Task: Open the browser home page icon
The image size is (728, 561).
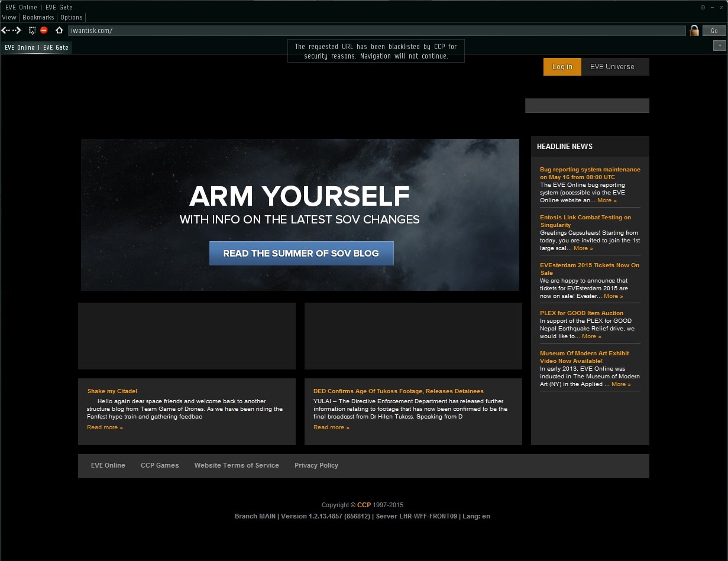Action: [59, 31]
